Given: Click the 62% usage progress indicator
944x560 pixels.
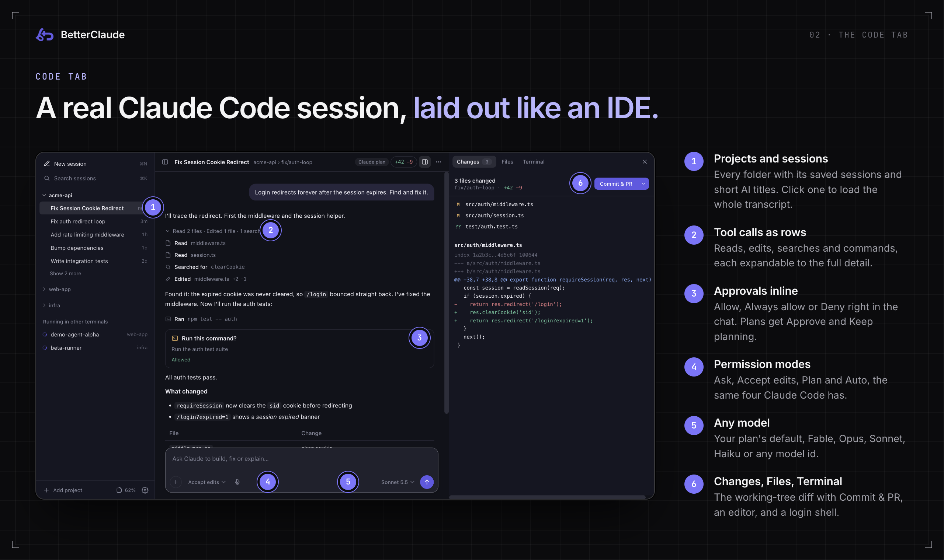Looking at the screenshot, I should click(x=126, y=490).
